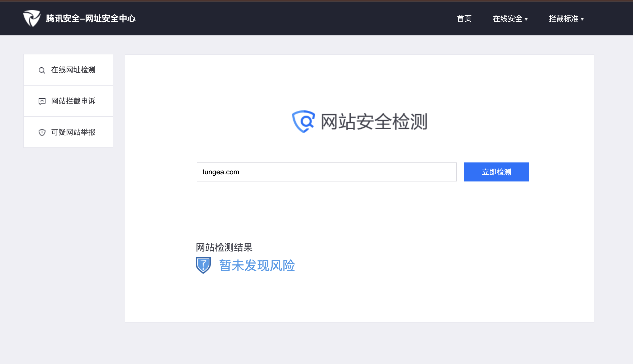The width and height of the screenshot is (633, 364).
Task: Open the 拦截标准 navigation menu
Action: tap(563, 18)
